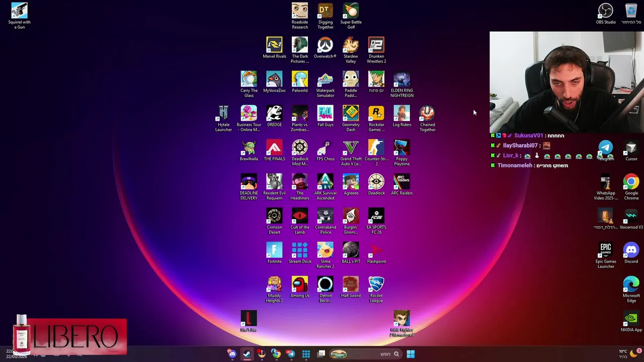Open Carry The Glass icon

pyautogui.click(x=249, y=84)
